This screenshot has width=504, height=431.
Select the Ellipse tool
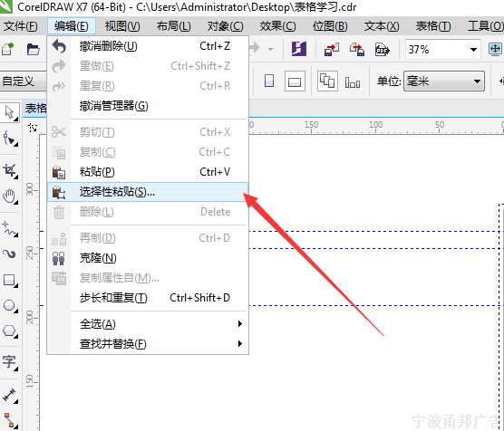tap(10, 305)
